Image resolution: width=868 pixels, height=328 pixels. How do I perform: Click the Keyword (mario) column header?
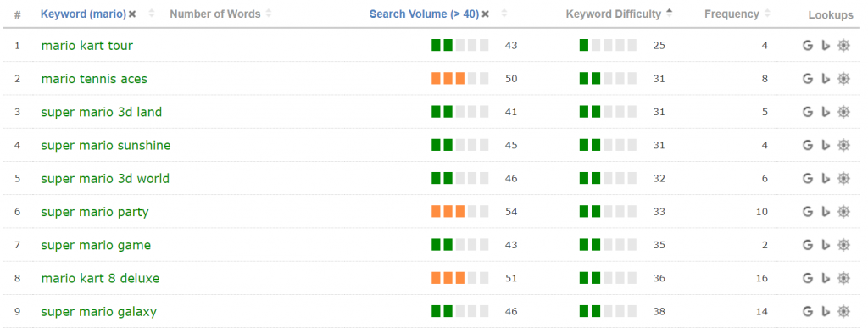pos(84,14)
